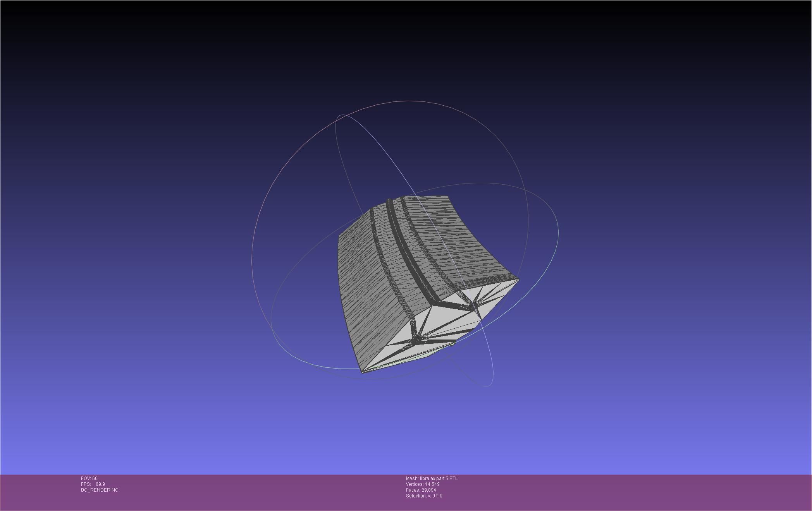Screen dimensions: 812x511
Task: Click the Selection info line
Action: point(424,496)
